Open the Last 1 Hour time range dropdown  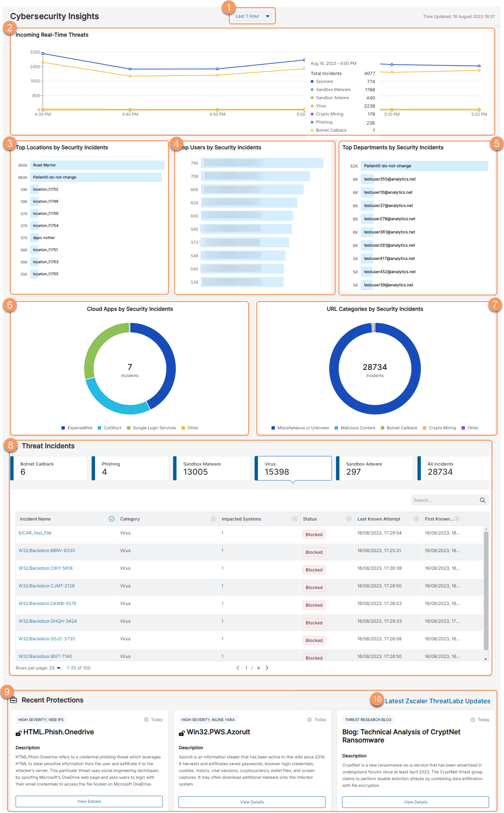pyautogui.click(x=252, y=16)
